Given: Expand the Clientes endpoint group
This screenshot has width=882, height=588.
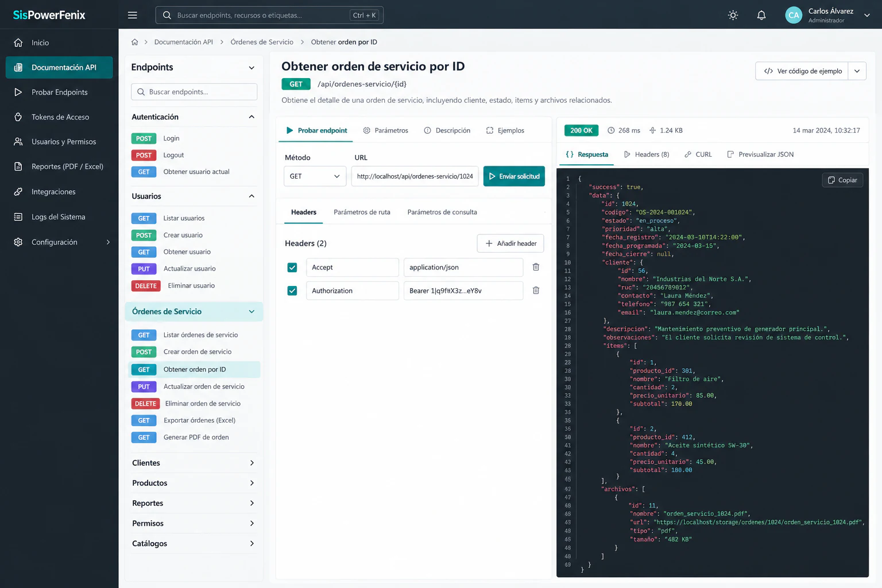Looking at the screenshot, I should click(194, 463).
